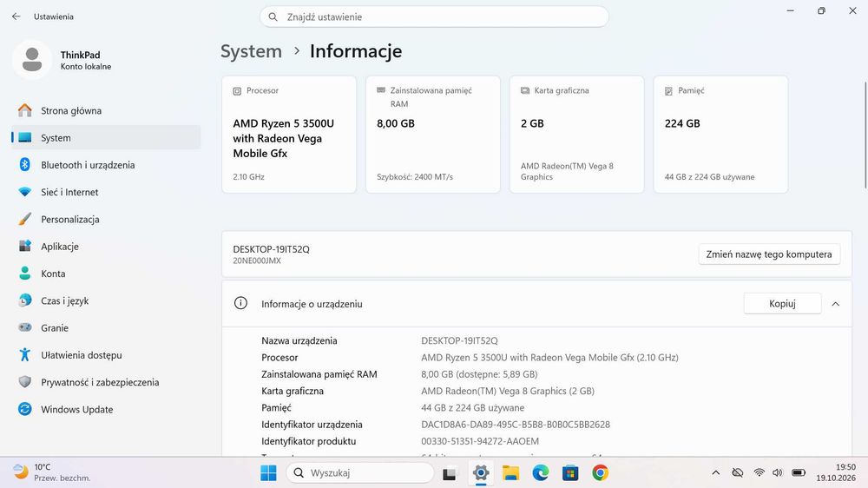This screenshot has height=488, width=868.
Task: Click the Konta person icon
Action: (x=25, y=273)
